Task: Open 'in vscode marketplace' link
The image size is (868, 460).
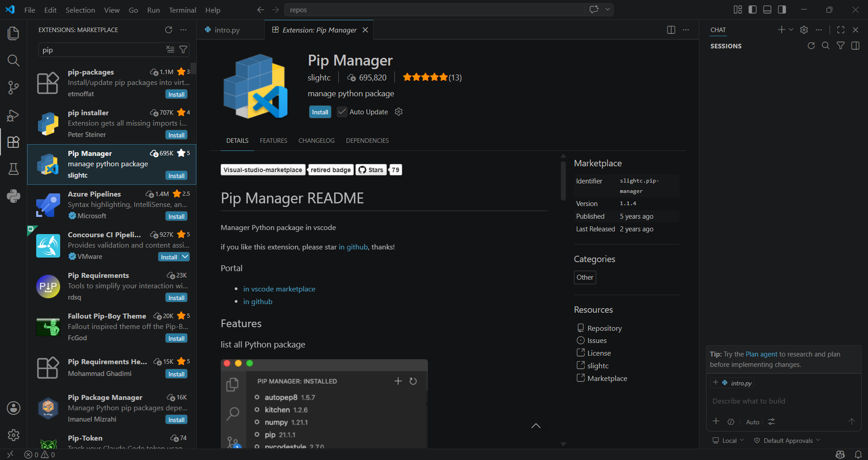Action: [x=279, y=289]
